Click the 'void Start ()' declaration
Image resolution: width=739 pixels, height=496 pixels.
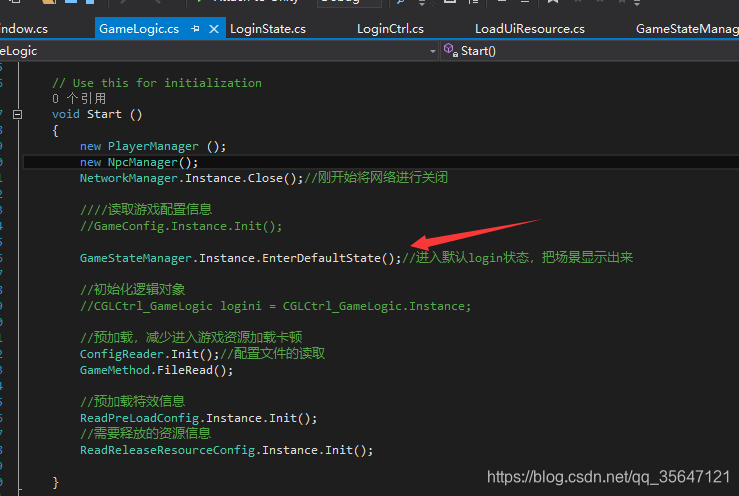97,114
